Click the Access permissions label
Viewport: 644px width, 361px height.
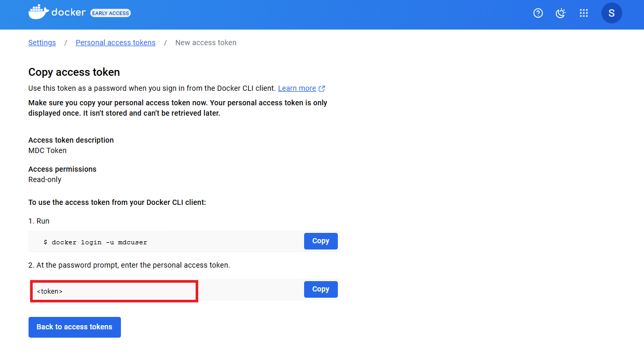point(62,169)
